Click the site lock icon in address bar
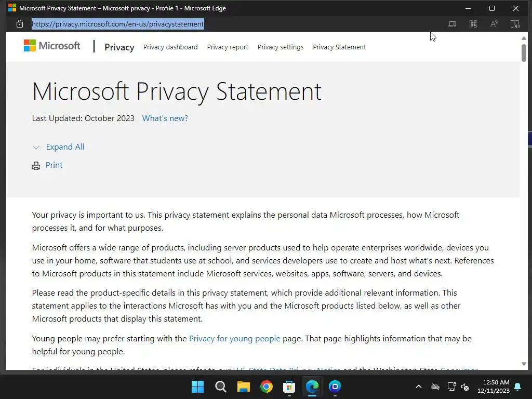The height and width of the screenshot is (399, 532). point(20,24)
